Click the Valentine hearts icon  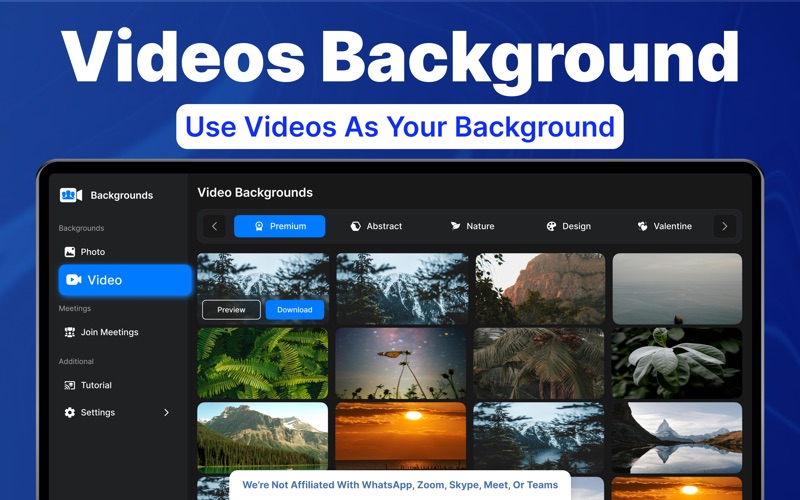(x=642, y=226)
